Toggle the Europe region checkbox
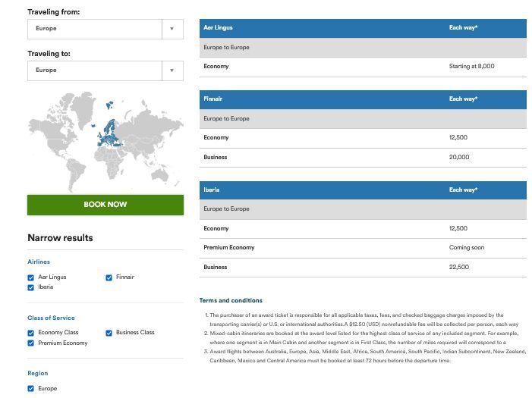This screenshot has height=398, width=532. click(31, 389)
